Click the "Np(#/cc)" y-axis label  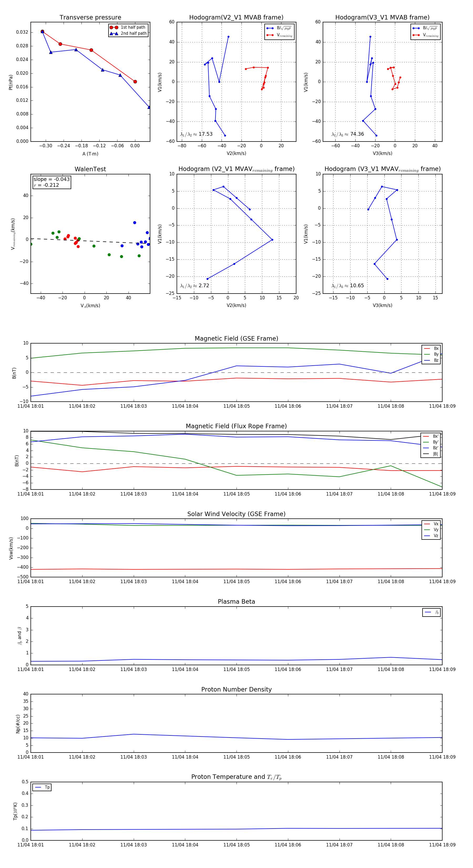point(18,724)
